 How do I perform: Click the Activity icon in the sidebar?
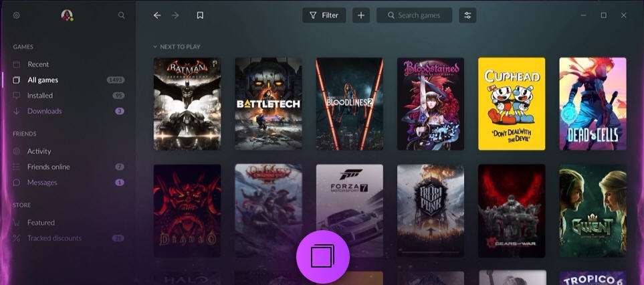[x=17, y=151]
